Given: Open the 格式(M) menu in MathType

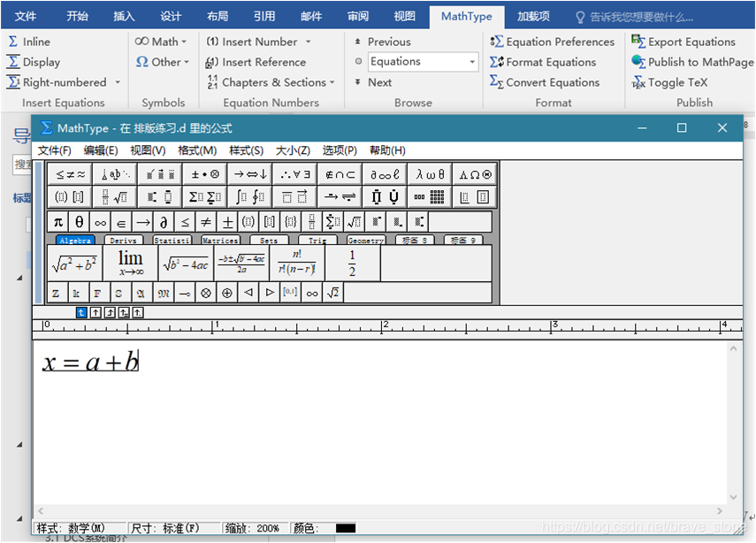Looking at the screenshot, I should (197, 150).
